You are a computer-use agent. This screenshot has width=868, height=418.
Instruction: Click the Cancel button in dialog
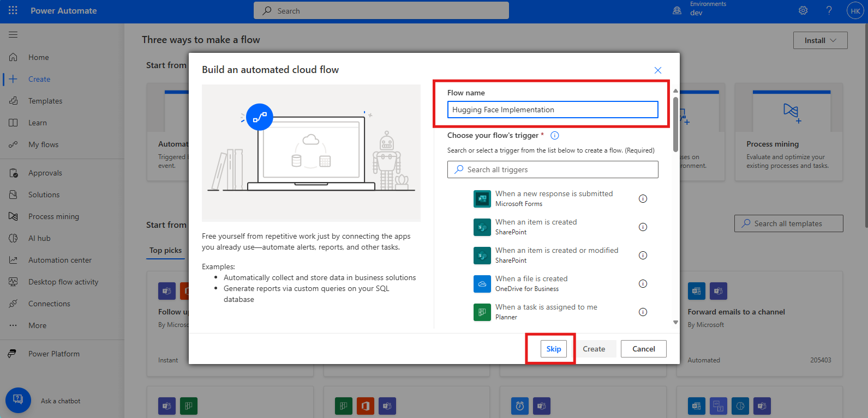643,349
